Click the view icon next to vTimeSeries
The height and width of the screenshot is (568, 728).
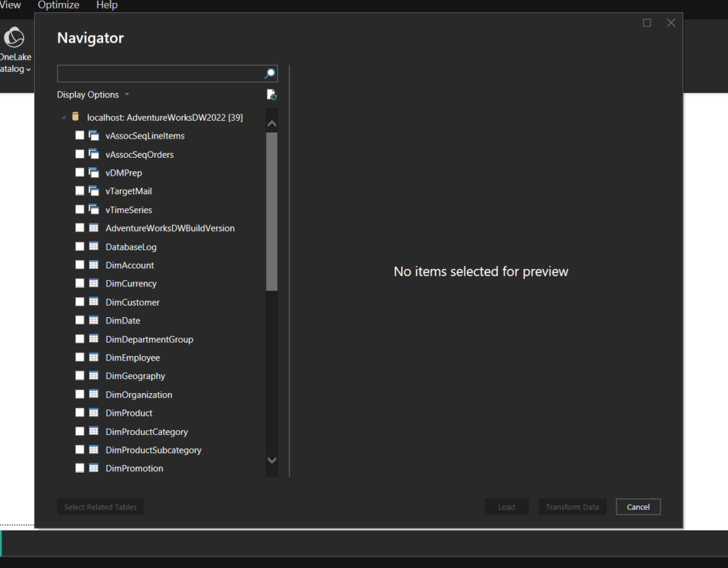(94, 210)
